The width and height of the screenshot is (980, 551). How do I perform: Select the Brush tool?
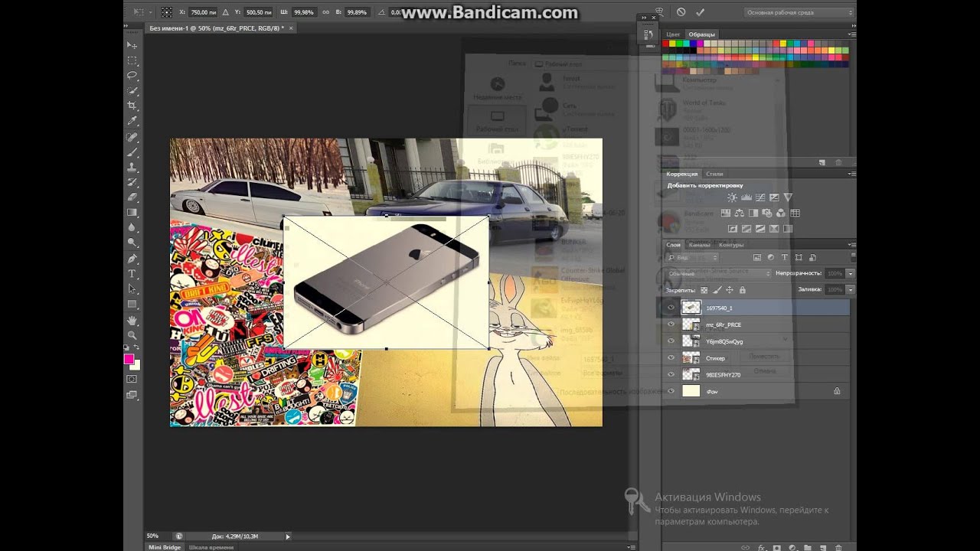coord(132,152)
